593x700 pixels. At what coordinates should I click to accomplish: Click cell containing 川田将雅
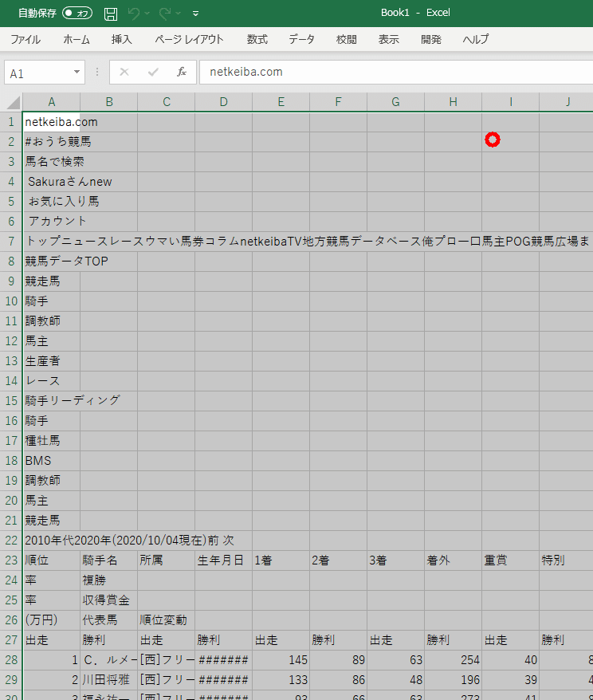tap(109, 680)
